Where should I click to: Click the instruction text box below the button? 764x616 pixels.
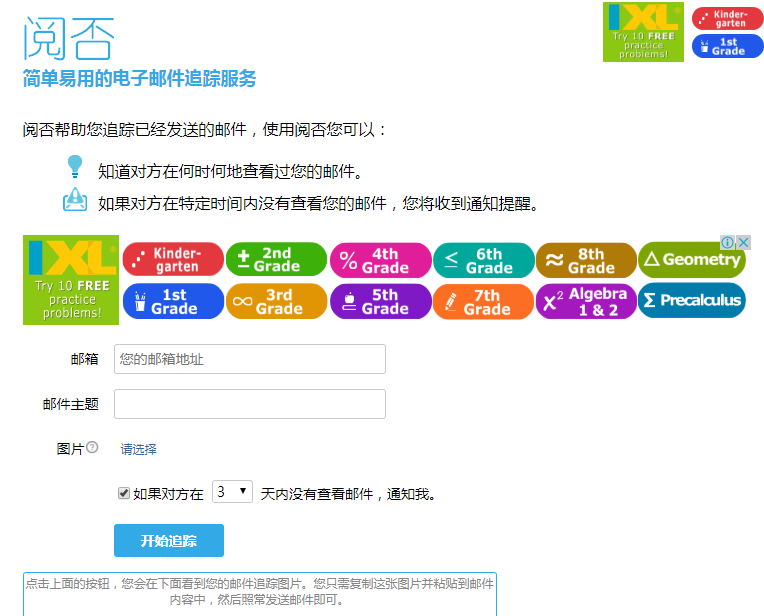(x=260, y=594)
